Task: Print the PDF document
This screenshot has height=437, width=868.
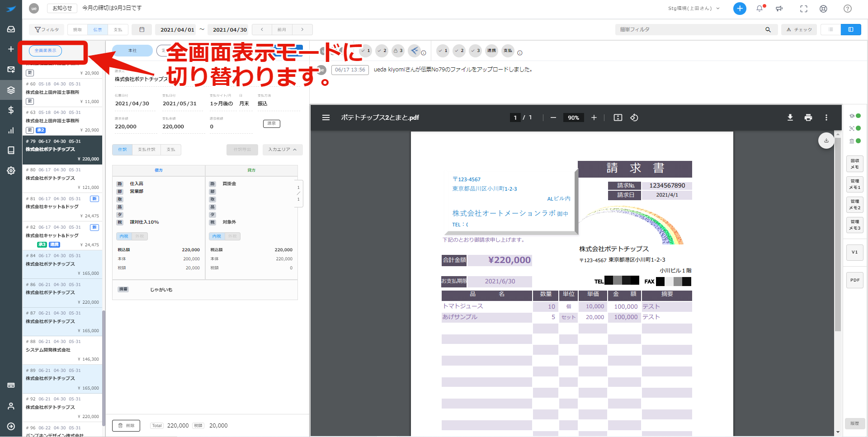Action: tap(808, 117)
